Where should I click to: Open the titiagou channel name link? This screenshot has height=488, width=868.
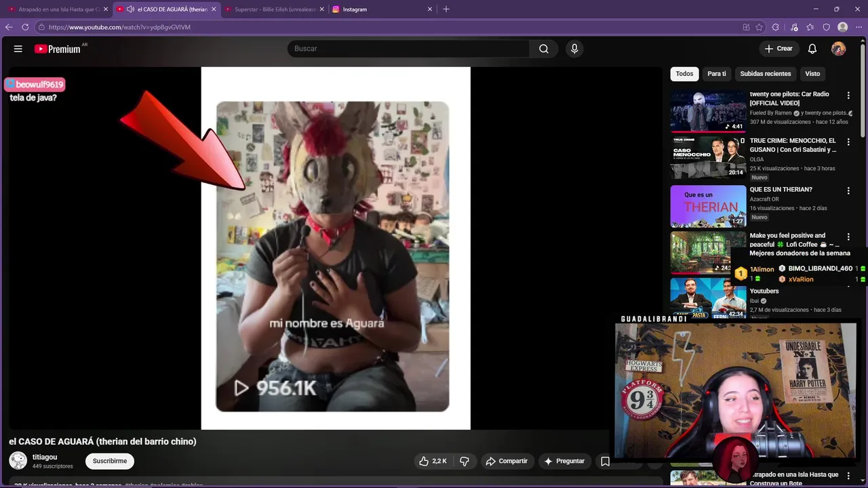pyautogui.click(x=45, y=457)
